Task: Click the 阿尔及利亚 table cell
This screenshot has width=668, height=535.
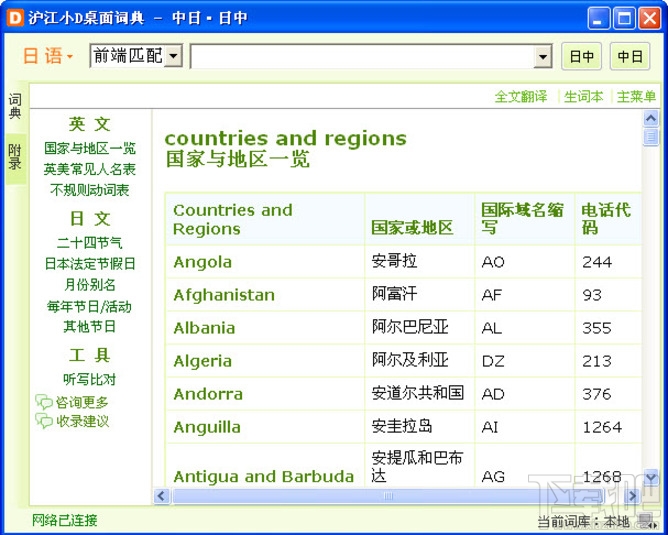Action: coord(410,360)
